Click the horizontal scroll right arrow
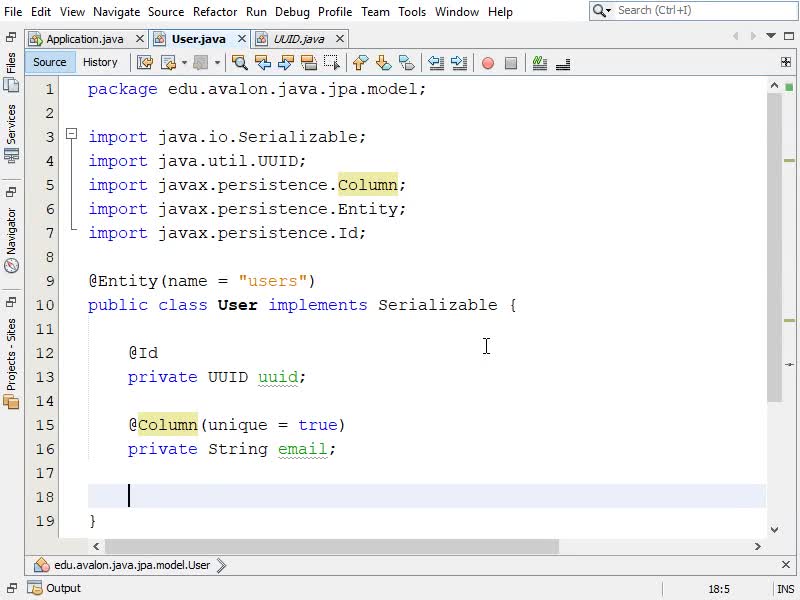 point(758,546)
